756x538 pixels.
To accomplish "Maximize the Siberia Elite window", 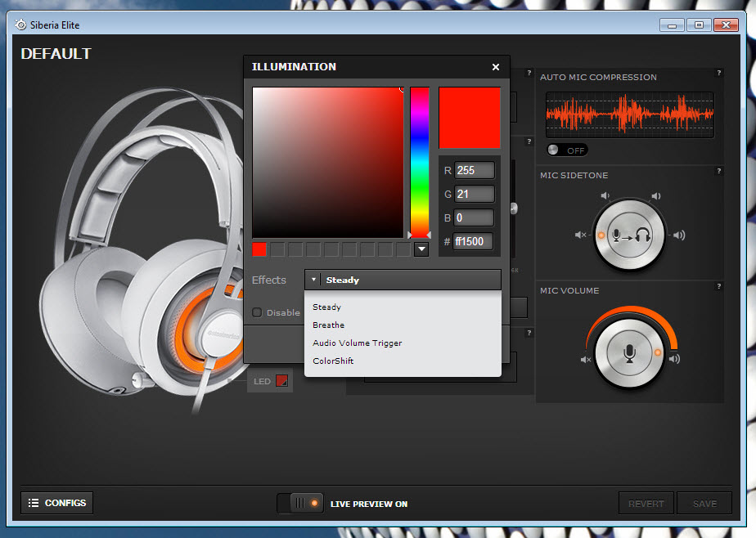I will coord(699,25).
